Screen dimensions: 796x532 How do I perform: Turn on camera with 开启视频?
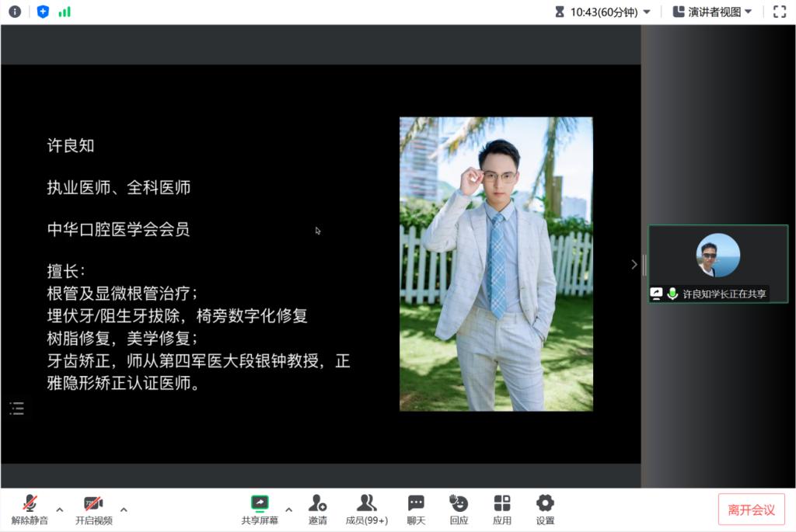click(94, 509)
